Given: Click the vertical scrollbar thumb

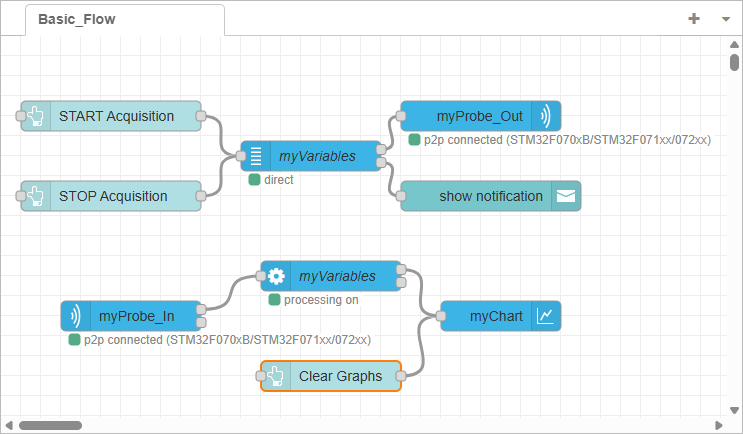Looking at the screenshot, I should tap(735, 62).
